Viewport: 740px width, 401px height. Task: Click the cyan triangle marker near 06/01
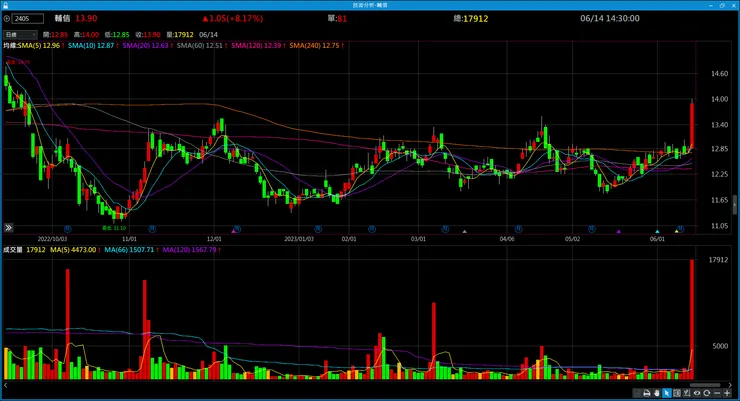(x=657, y=231)
